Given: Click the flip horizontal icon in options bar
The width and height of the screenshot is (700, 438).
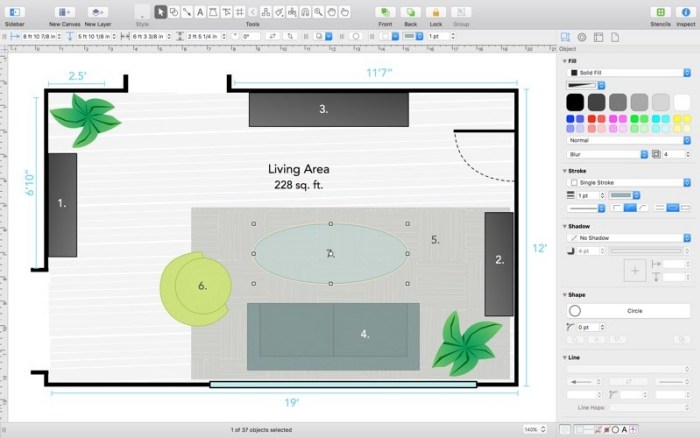Looking at the screenshot, I should click(x=272, y=36).
